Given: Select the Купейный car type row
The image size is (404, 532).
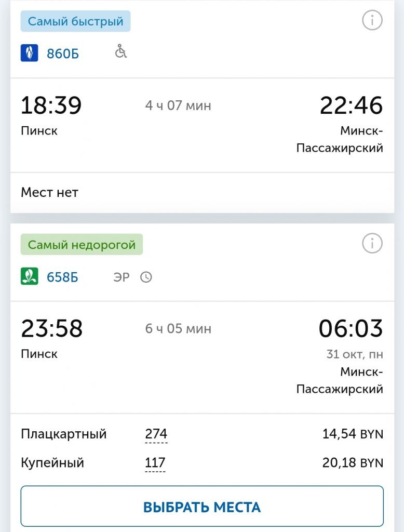Looking at the screenshot, I should [x=52, y=462].
